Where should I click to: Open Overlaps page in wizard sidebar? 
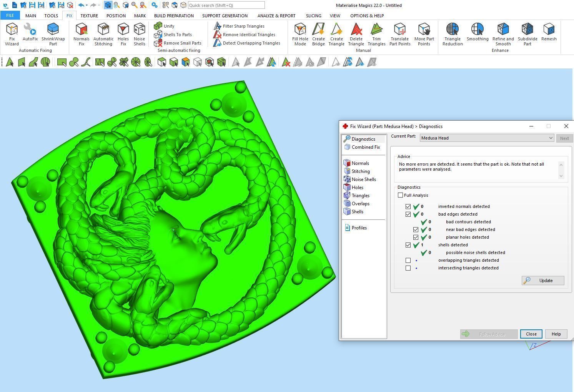point(357,204)
